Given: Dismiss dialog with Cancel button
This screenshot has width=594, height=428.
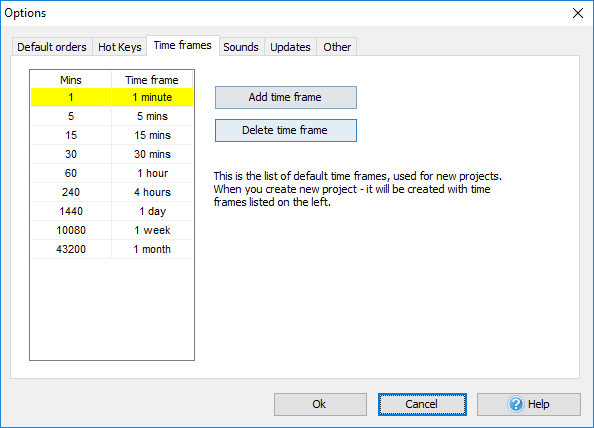Looking at the screenshot, I should pos(422,404).
